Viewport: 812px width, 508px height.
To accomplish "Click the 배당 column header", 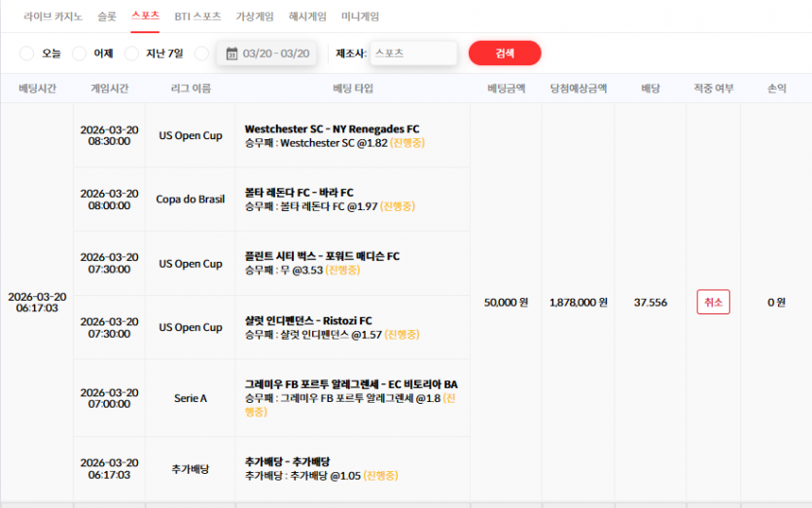I will pos(651,89).
